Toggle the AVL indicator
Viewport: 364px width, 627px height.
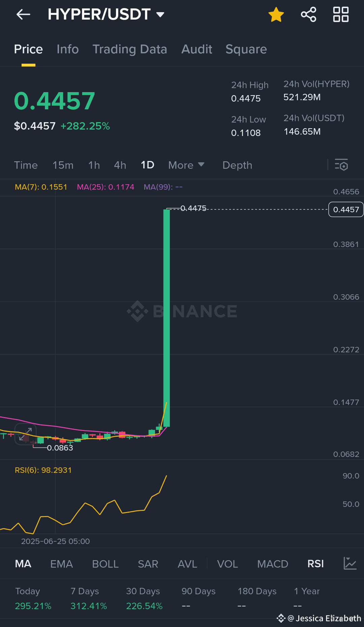pos(187,564)
